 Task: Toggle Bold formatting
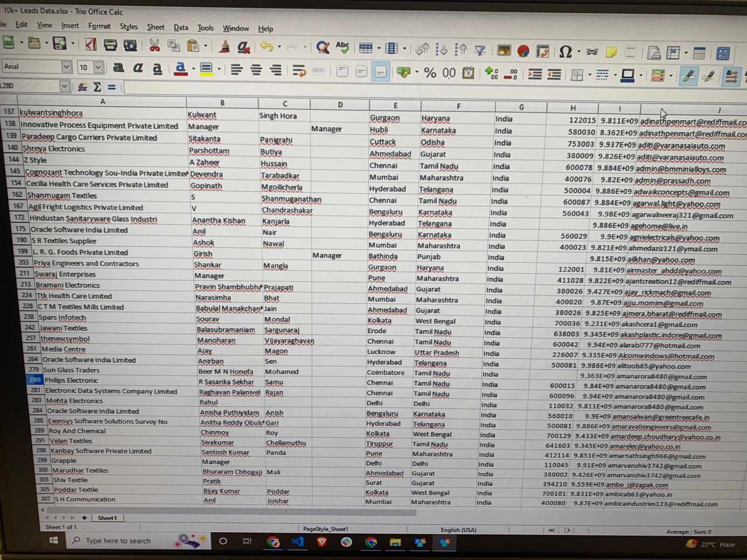coord(118,68)
